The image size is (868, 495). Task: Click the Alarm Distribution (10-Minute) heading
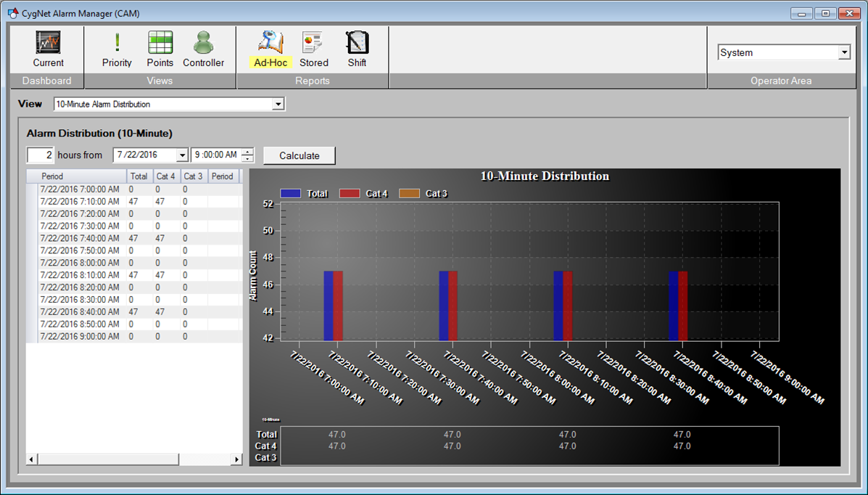coord(99,134)
